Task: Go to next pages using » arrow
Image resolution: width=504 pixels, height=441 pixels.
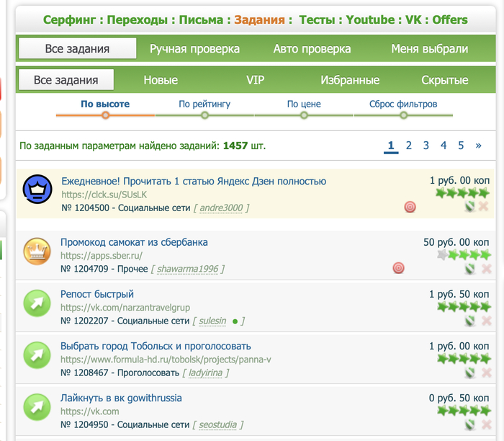Action: (x=478, y=146)
